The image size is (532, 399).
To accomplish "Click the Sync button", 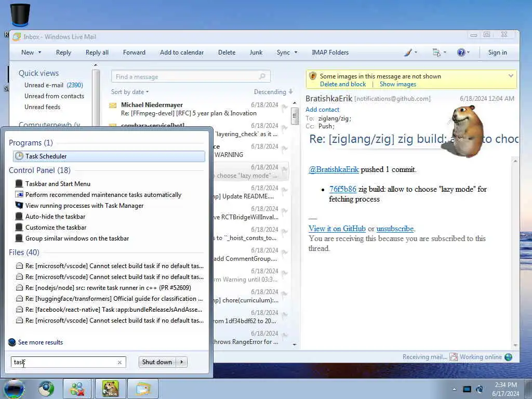I will (x=283, y=52).
